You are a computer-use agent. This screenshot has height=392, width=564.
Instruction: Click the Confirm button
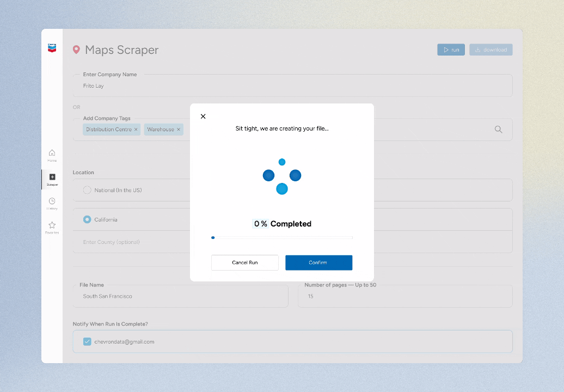[x=318, y=262]
